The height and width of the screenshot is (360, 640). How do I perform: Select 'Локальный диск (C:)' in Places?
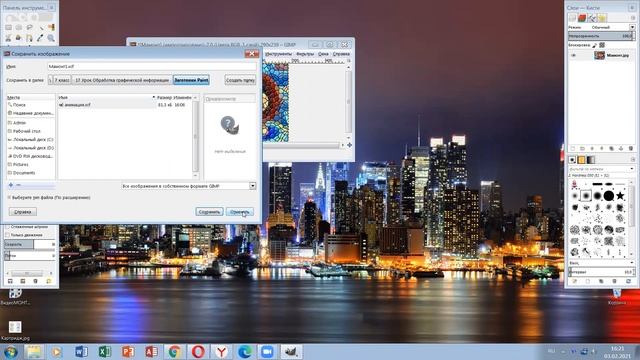click(x=31, y=140)
